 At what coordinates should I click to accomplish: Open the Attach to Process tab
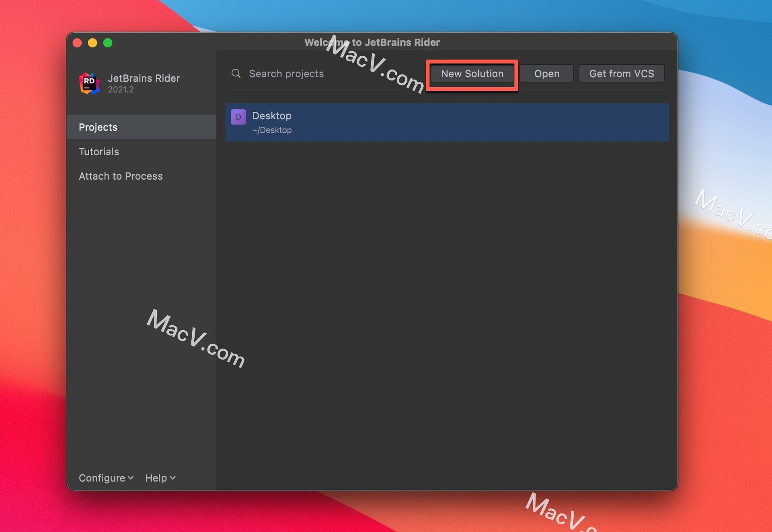pos(142,176)
